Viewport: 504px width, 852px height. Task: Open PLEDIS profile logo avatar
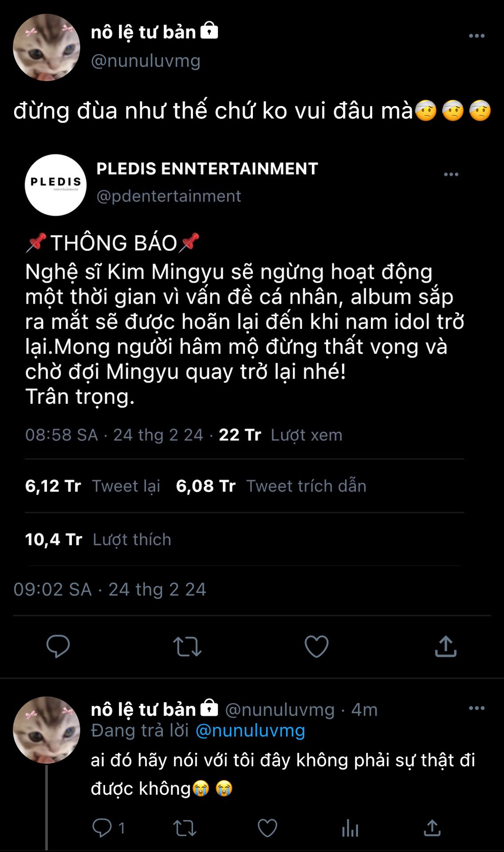56,185
